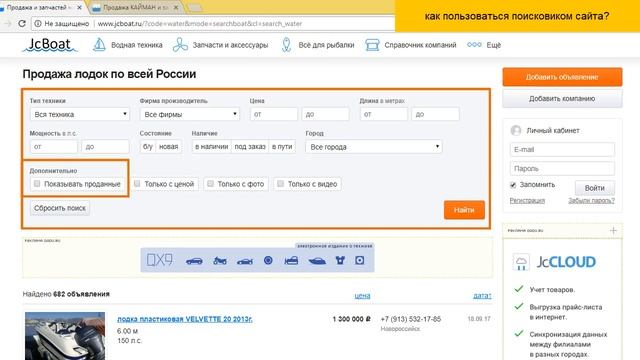
Task: Click the shirt icon in the banner
Action: 340,260
